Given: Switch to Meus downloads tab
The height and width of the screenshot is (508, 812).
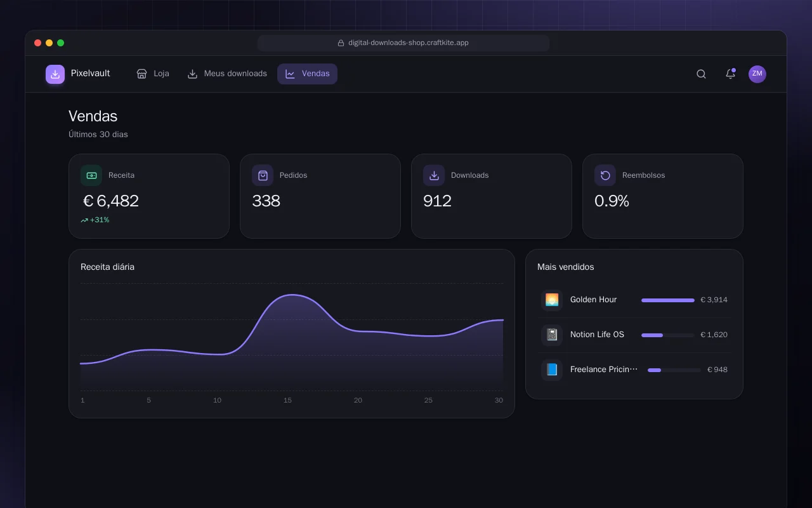Looking at the screenshot, I should click(x=227, y=74).
